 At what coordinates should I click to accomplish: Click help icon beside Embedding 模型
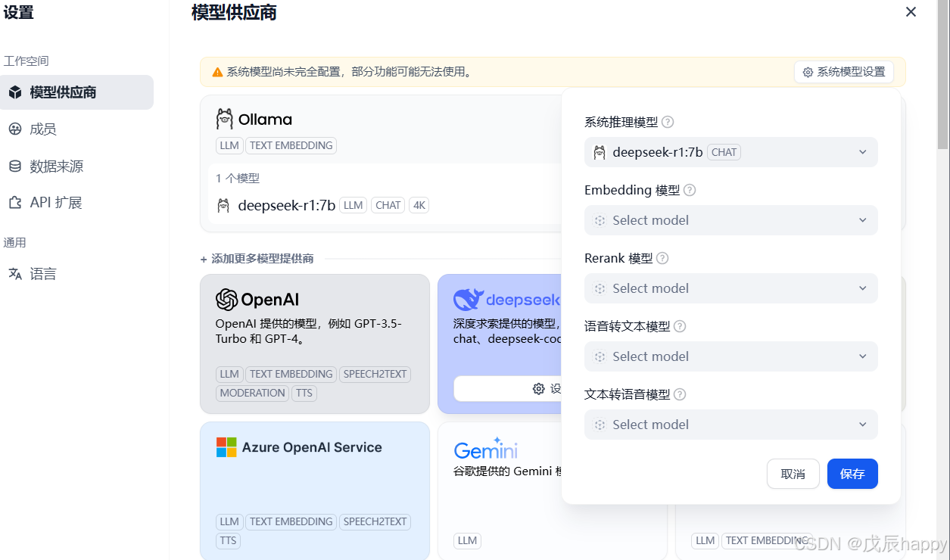tap(690, 190)
